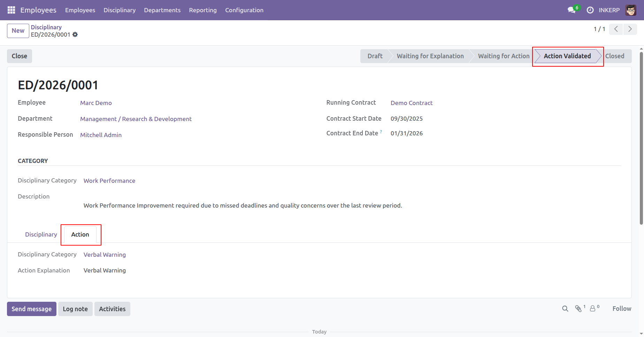Open the Departments menu
The width and height of the screenshot is (644, 337).
(x=162, y=10)
